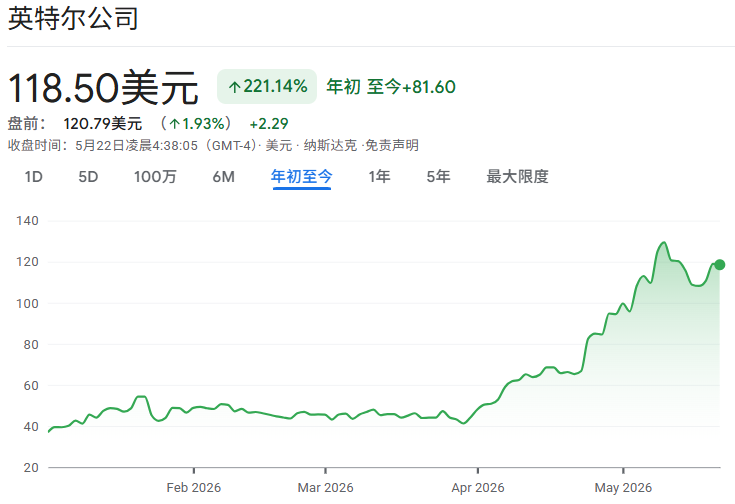735x504 pixels.
Task: Click the closing time 5月22日凌晨4:38:05 text
Action: tap(136, 145)
